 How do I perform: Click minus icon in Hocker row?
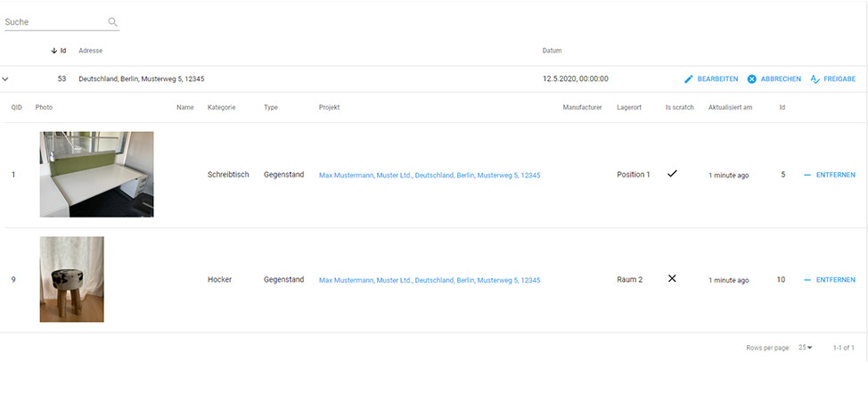pos(807,280)
